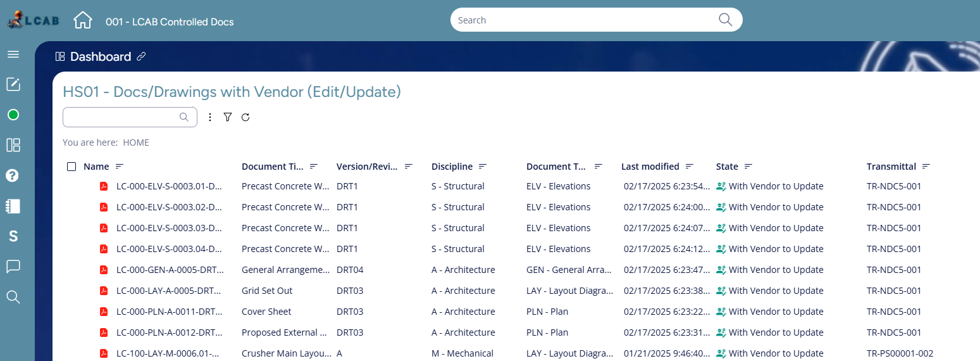Open the Last modified column sort menu
Screen dimensions: 980x361
pos(690,167)
